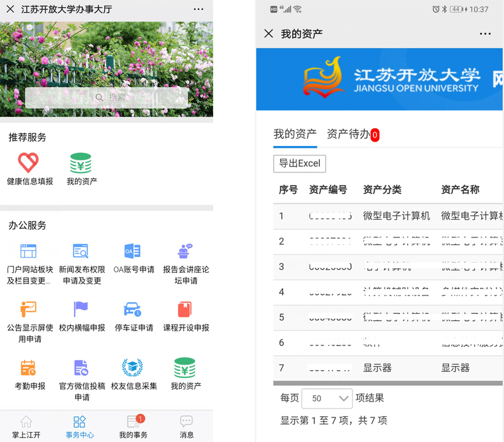This screenshot has width=504, height=442.
Task: Open the 考勤申报 calendar icon
Action: pos(28,367)
